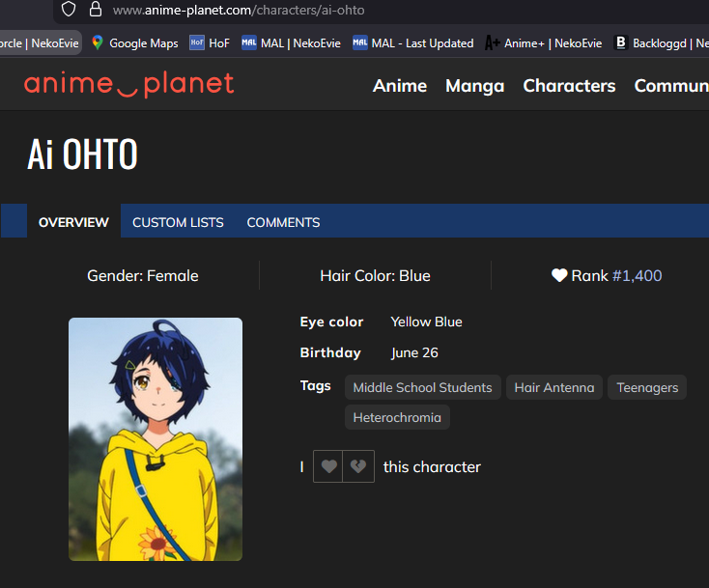Click the 'Hair Color: Blue' text
Screen dimensions: 709x588
click(376, 275)
